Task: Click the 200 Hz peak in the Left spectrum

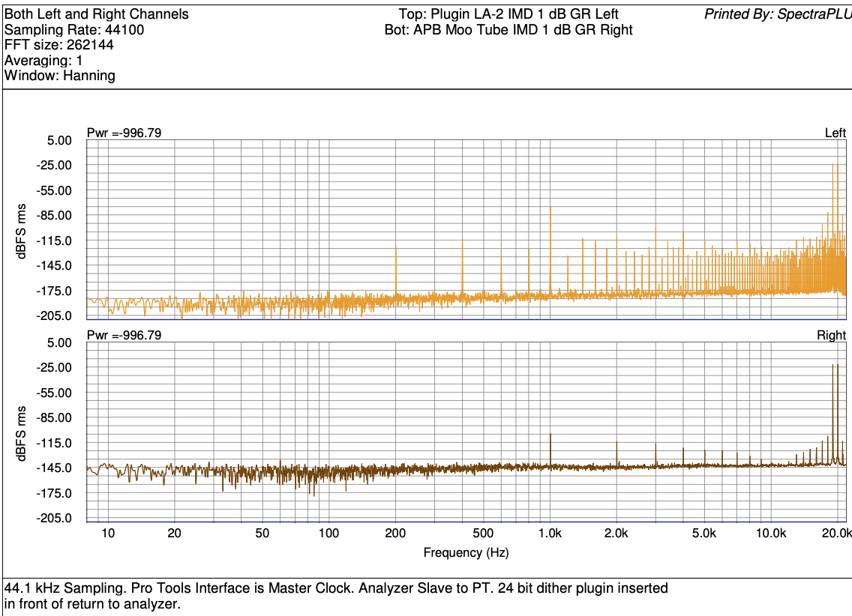Action: (396, 270)
